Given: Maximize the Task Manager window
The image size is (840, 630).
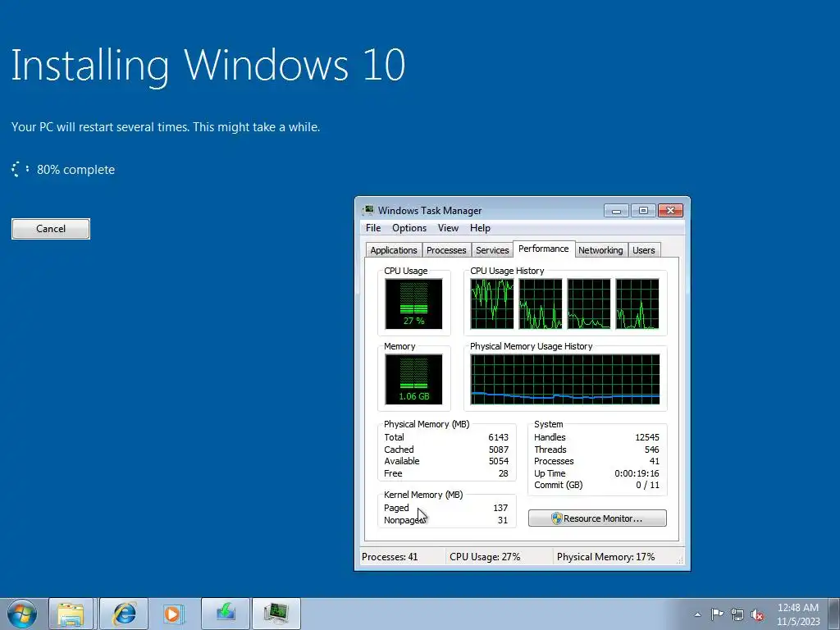Looking at the screenshot, I should tap(643, 211).
